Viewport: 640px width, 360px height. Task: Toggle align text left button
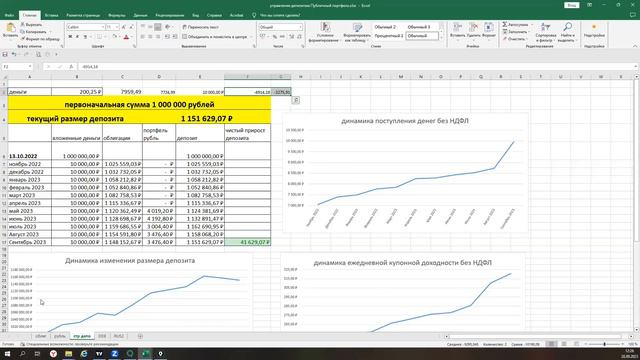coord(142,37)
